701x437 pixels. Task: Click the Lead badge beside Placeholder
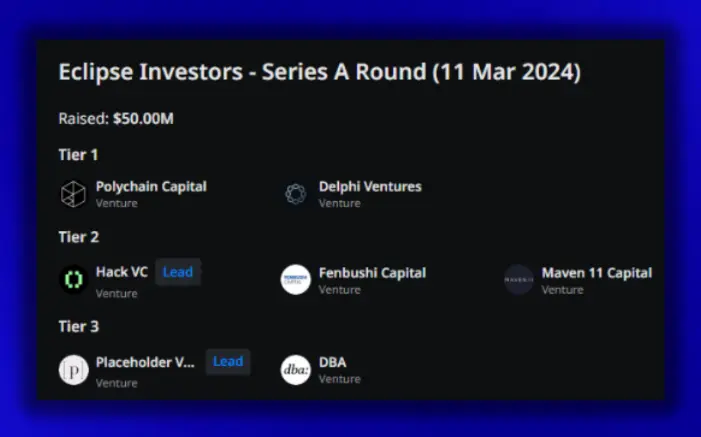[228, 362]
